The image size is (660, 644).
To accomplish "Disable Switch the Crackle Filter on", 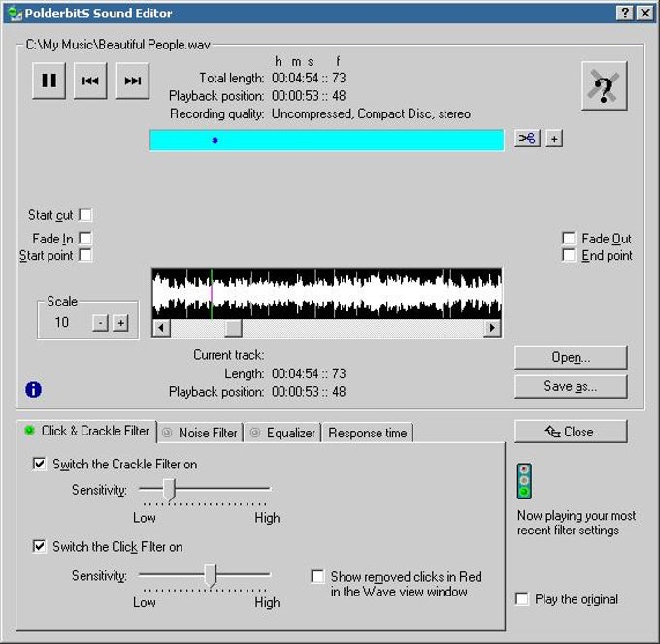I will (x=39, y=464).
